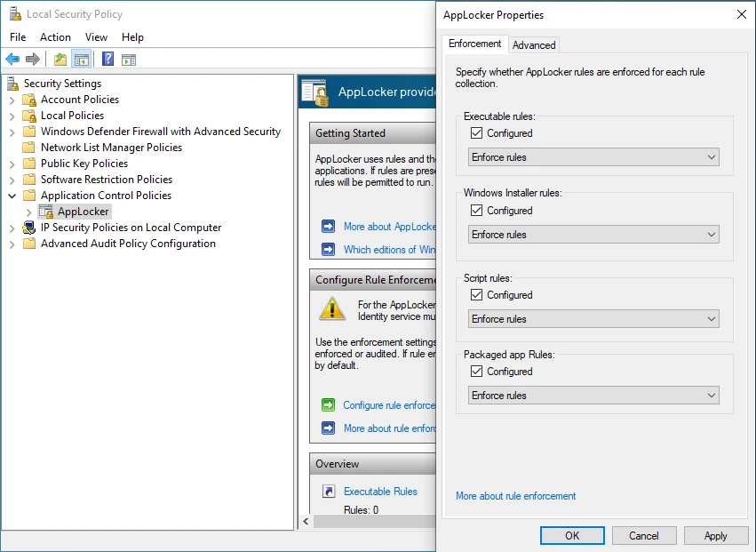Toggle the Show/Hide Console Tree toolbar icon
Viewport: 756px width, 552px height.
[x=82, y=60]
